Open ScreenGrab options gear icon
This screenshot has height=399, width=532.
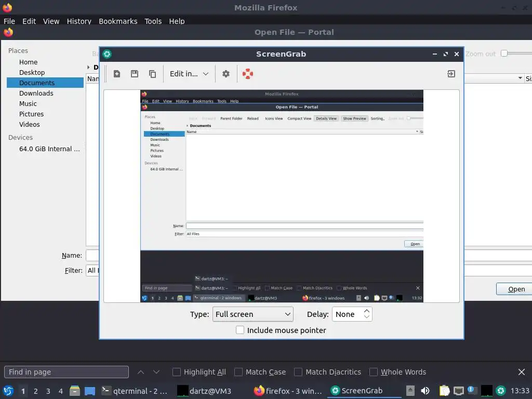[x=226, y=74]
